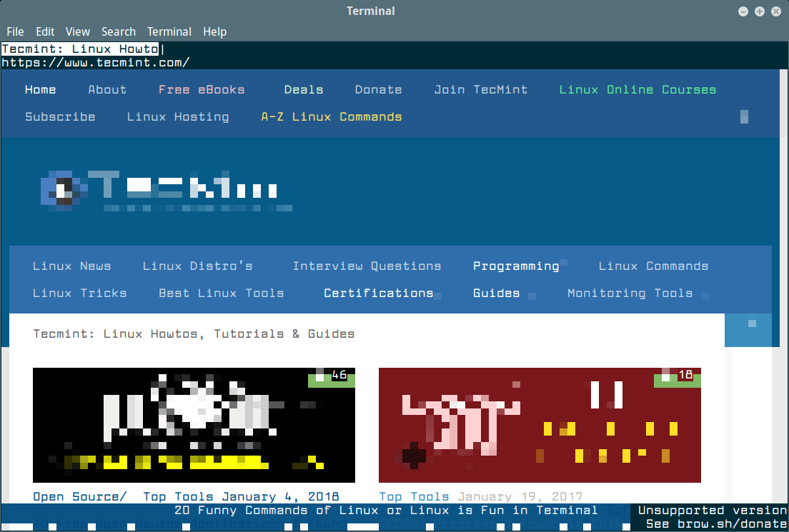Open the Certifications section
Screen dimensions: 789x532
click(x=379, y=293)
